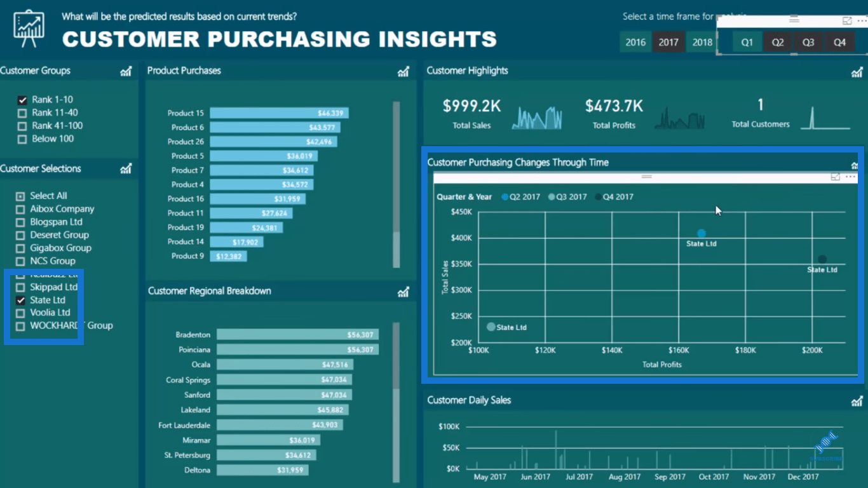Click chart icon beside Customer Groups
Viewport: 868px width, 488px height.
tap(126, 71)
